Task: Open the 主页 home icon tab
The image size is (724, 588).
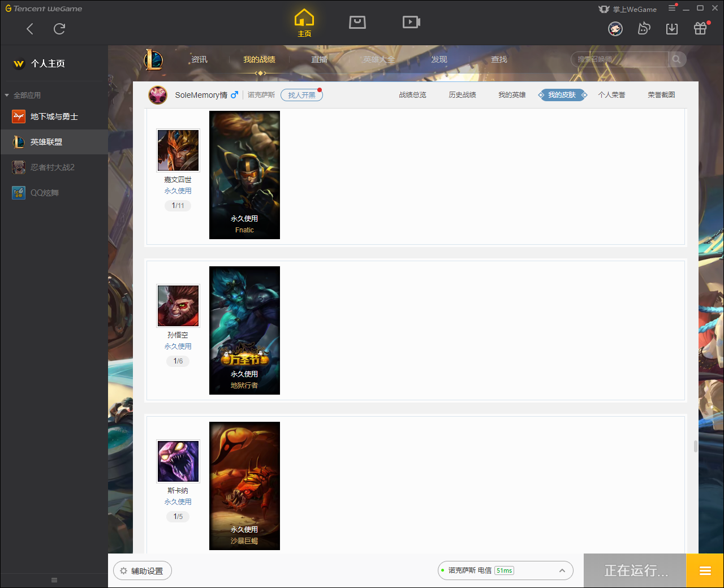Action: (304, 23)
